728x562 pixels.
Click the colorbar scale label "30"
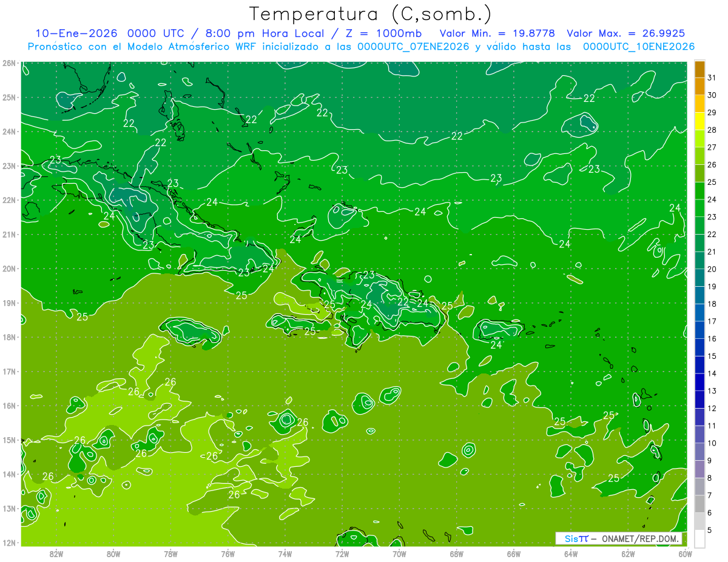click(712, 95)
